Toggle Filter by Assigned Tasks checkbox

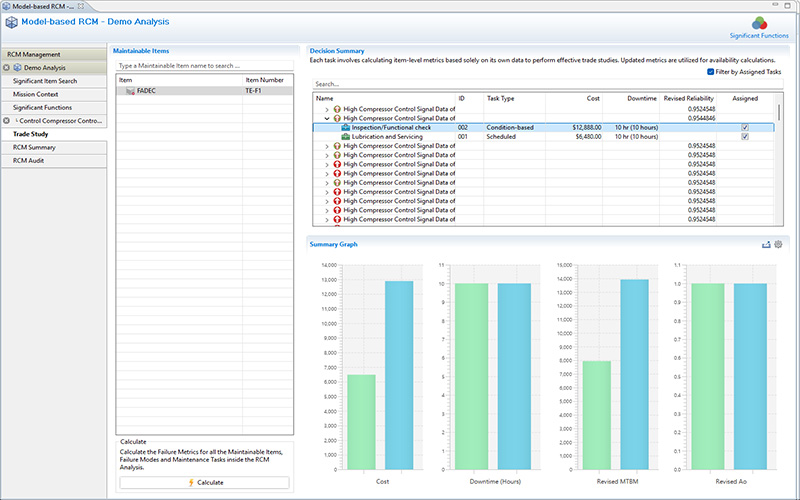pyautogui.click(x=710, y=72)
